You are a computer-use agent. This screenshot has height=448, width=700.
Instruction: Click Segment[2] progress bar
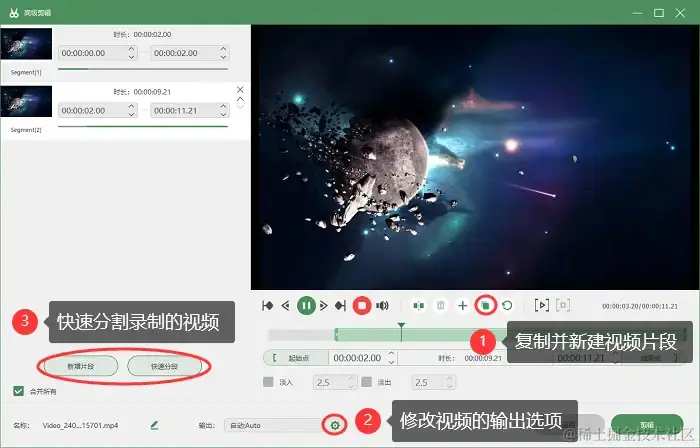pos(143,127)
